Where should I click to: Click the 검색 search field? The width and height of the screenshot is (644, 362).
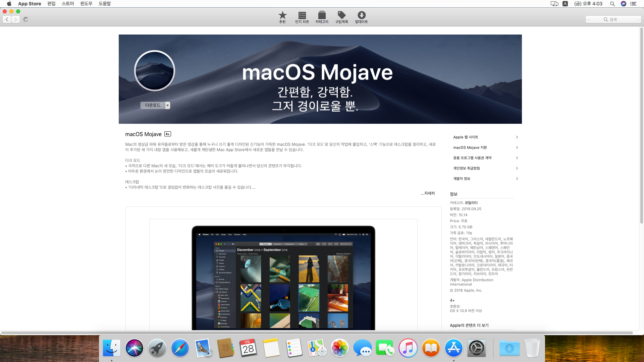tap(613, 19)
